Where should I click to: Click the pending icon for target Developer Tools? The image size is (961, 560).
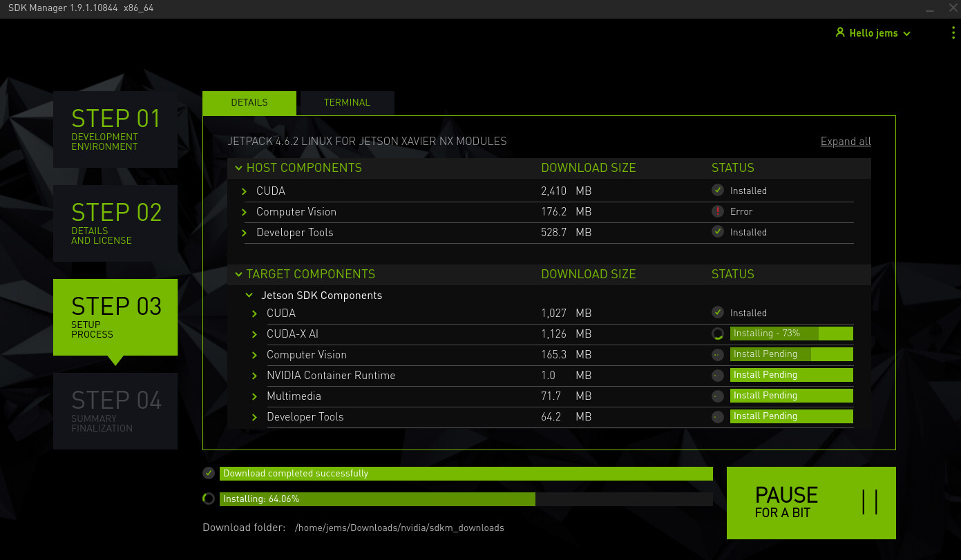click(x=718, y=416)
